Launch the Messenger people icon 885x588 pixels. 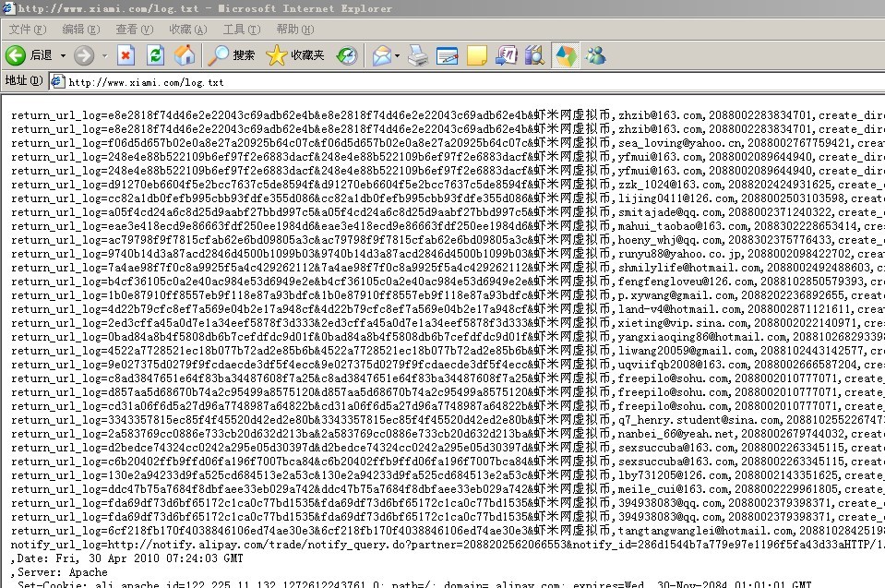(595, 55)
